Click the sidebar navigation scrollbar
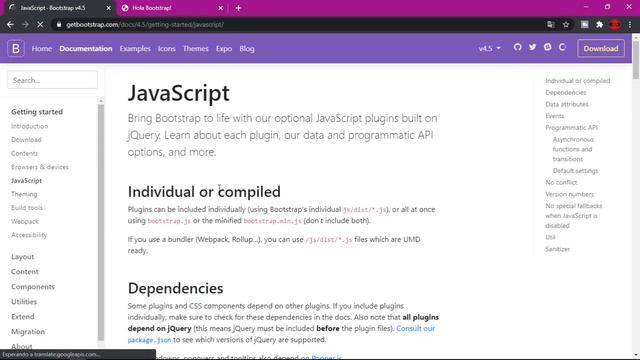This screenshot has width=640, height=360. click(101, 222)
